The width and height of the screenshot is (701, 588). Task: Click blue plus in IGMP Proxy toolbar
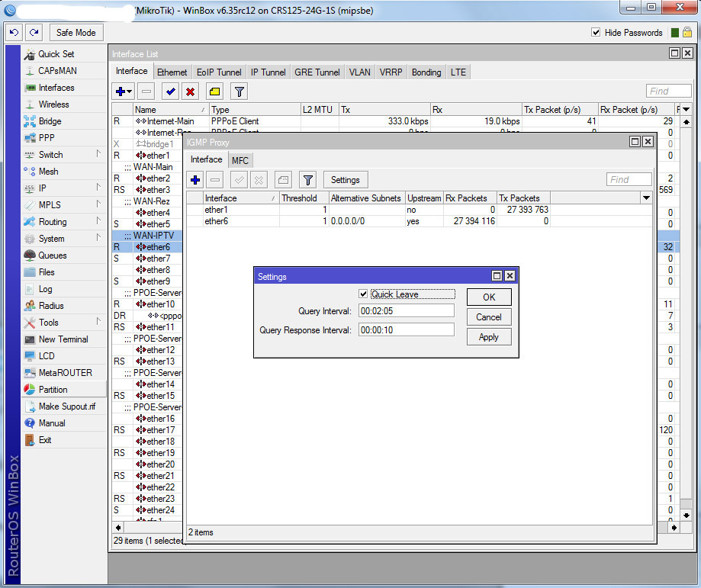coord(195,180)
